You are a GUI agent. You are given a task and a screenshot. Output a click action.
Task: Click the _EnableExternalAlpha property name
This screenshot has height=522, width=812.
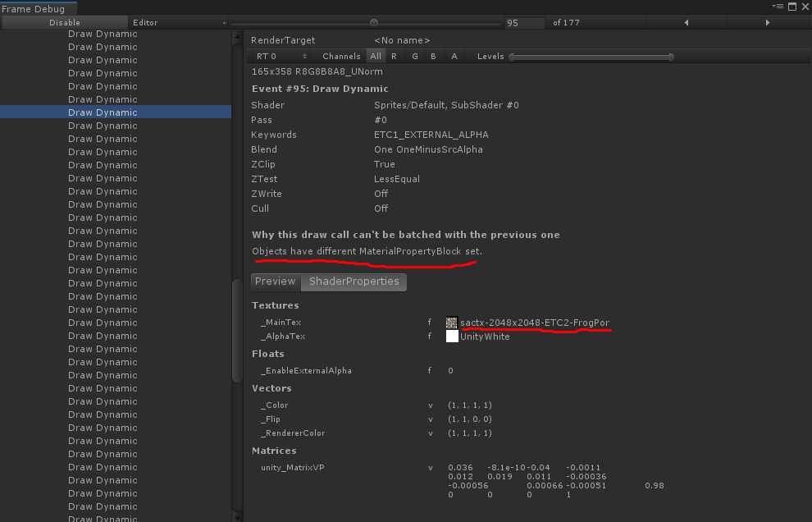[306, 371]
